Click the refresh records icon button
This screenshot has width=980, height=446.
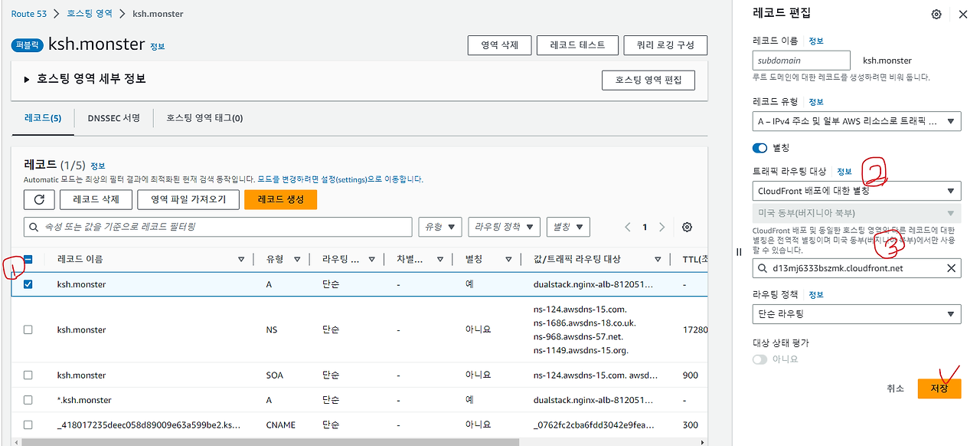pyautogui.click(x=39, y=200)
